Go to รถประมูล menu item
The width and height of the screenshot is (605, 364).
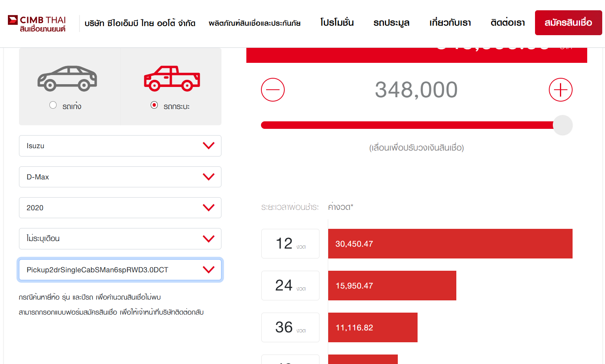[x=391, y=23]
